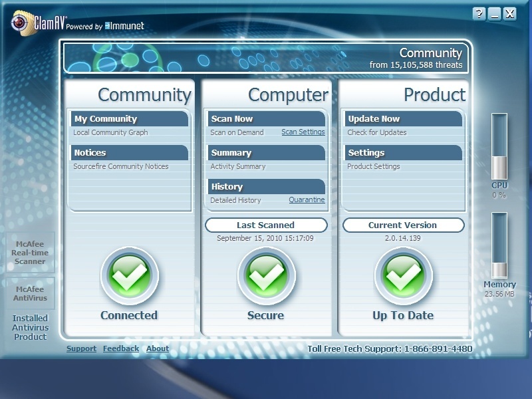
Task: Open the Quarantine link
Action: 307,200
